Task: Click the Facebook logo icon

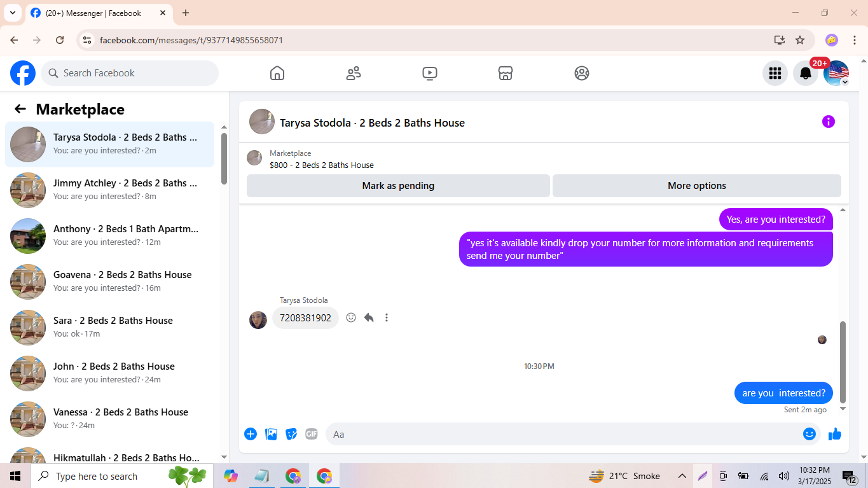Action: coord(23,73)
